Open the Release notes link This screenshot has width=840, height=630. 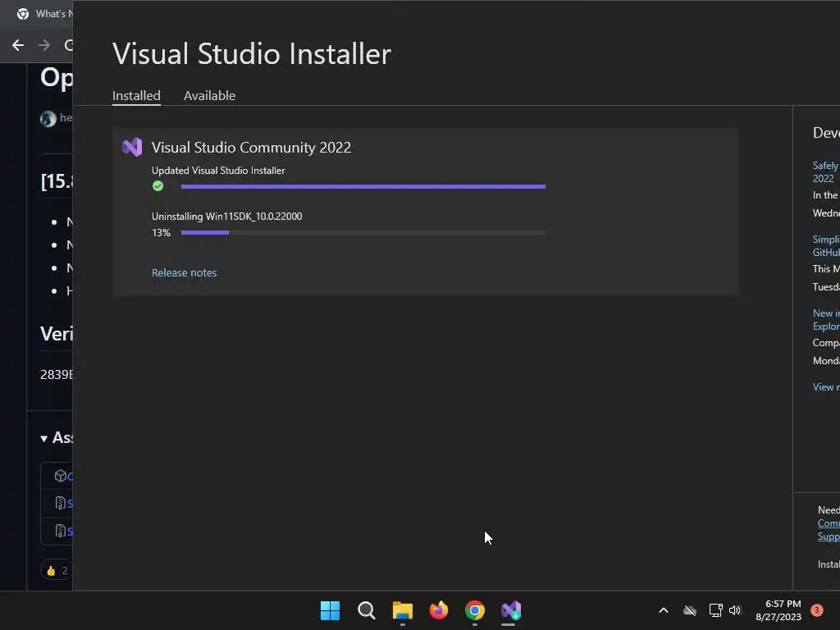185,272
